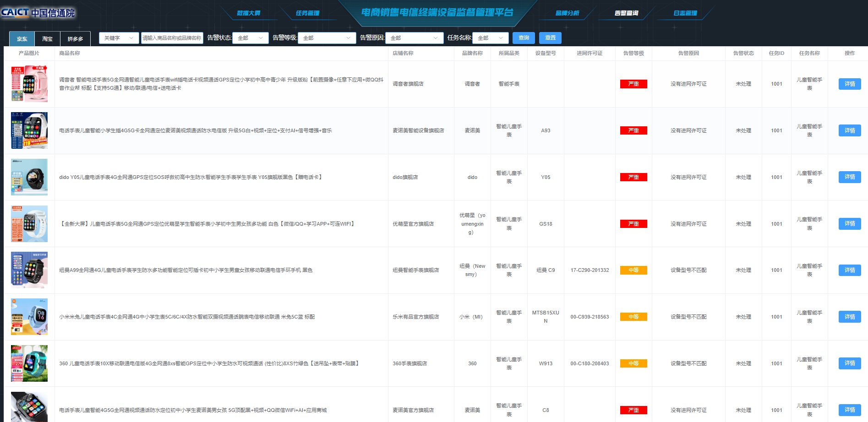This screenshot has width=868, height=422.
Task: Click the 严重 badge in the dido Y05 row
Action: (x=633, y=177)
